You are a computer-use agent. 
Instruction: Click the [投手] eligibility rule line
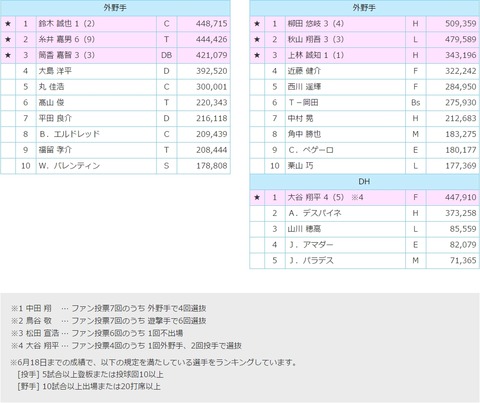point(90,374)
